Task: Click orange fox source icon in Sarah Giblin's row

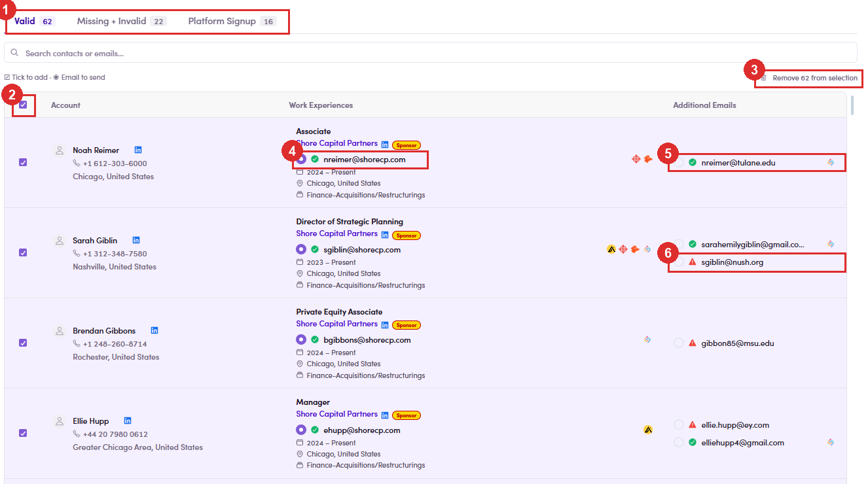Action: pyautogui.click(x=635, y=249)
